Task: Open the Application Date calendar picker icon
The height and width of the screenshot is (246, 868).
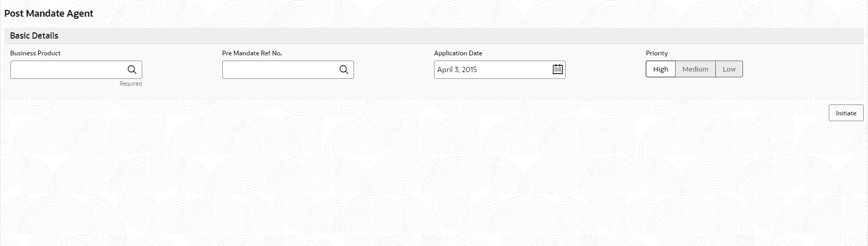Action: click(x=557, y=69)
